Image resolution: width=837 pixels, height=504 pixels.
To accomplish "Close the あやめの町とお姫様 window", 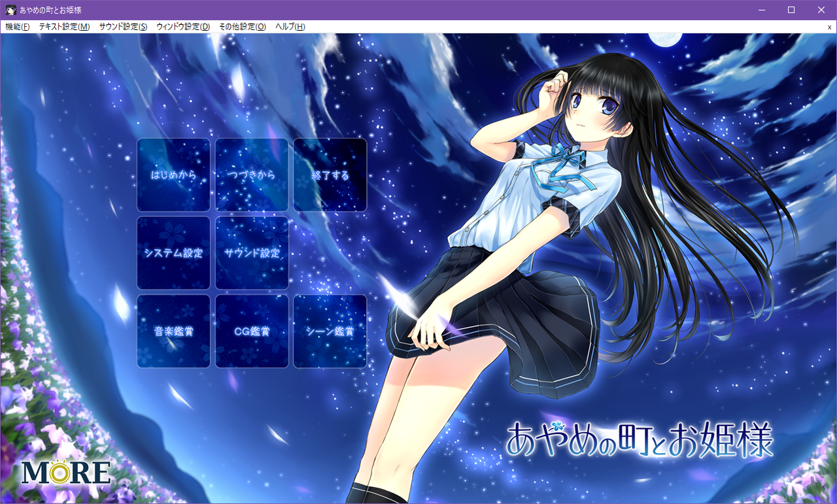I will (821, 10).
